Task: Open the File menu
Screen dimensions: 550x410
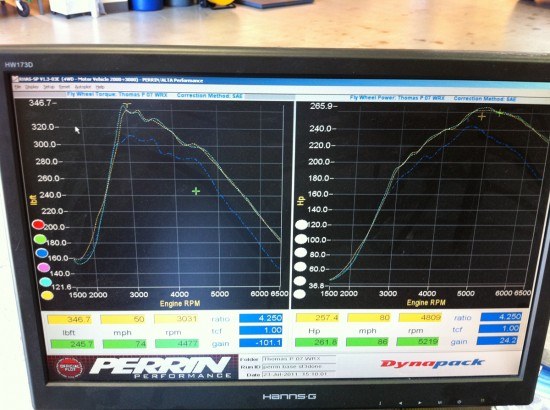Action: [18, 87]
